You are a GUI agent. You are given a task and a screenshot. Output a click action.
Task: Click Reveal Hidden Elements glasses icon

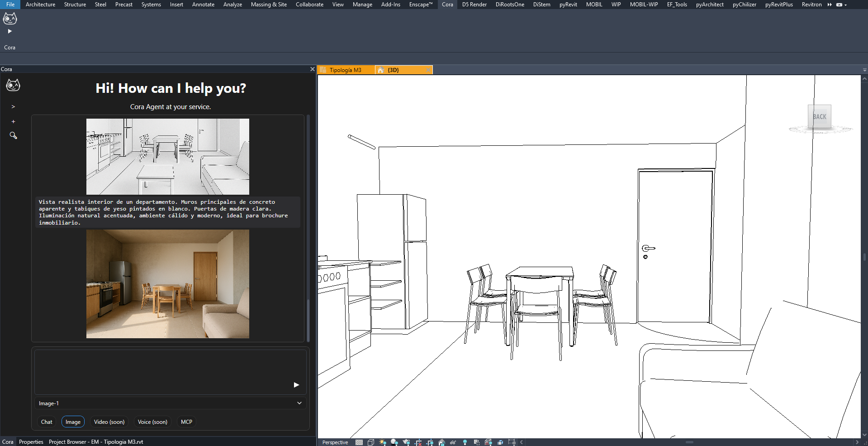[453, 442]
